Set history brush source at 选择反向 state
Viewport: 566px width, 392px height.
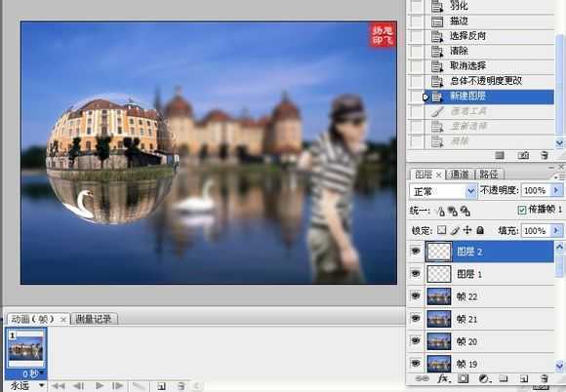(x=416, y=36)
